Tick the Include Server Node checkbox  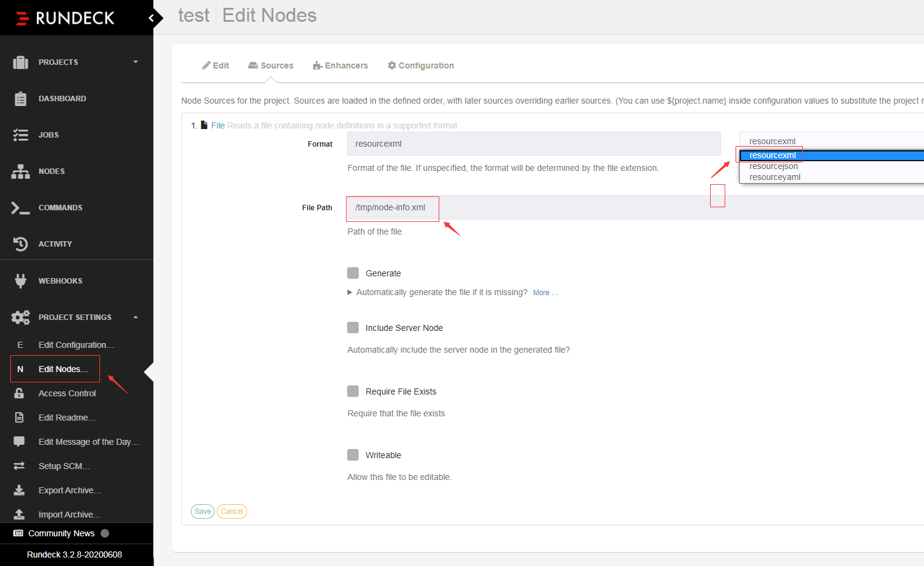pyautogui.click(x=353, y=328)
